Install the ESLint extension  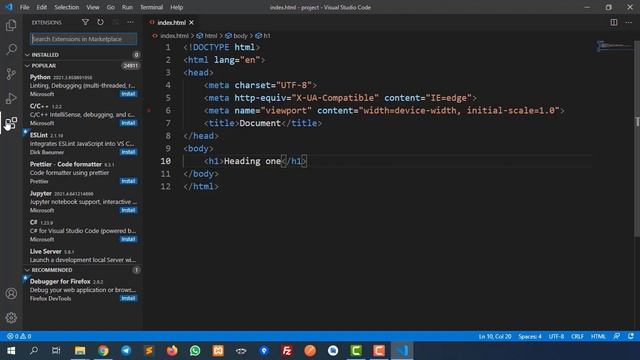point(128,152)
